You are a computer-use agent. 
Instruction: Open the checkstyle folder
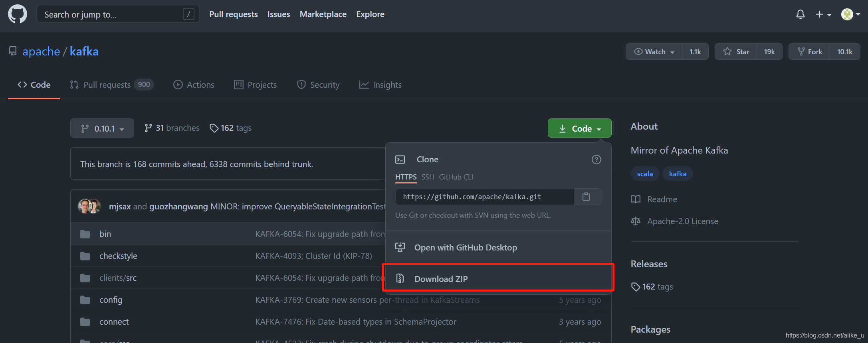tap(118, 256)
